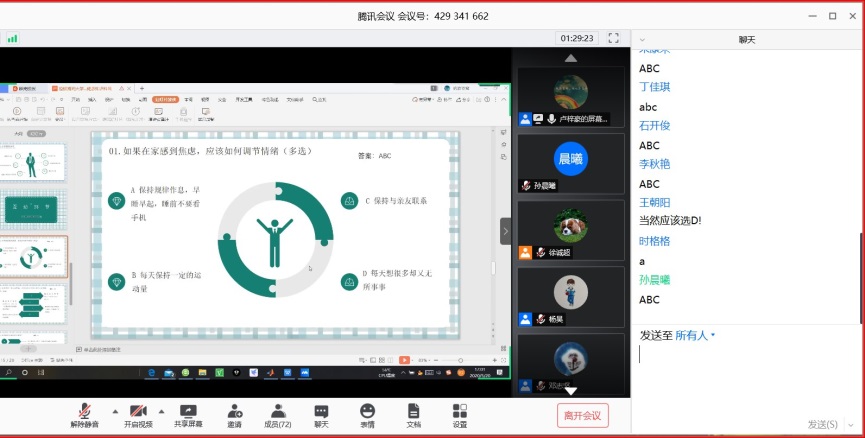Screen dimensions: 865x438
Task: Click the chat message input field
Action: point(745,375)
